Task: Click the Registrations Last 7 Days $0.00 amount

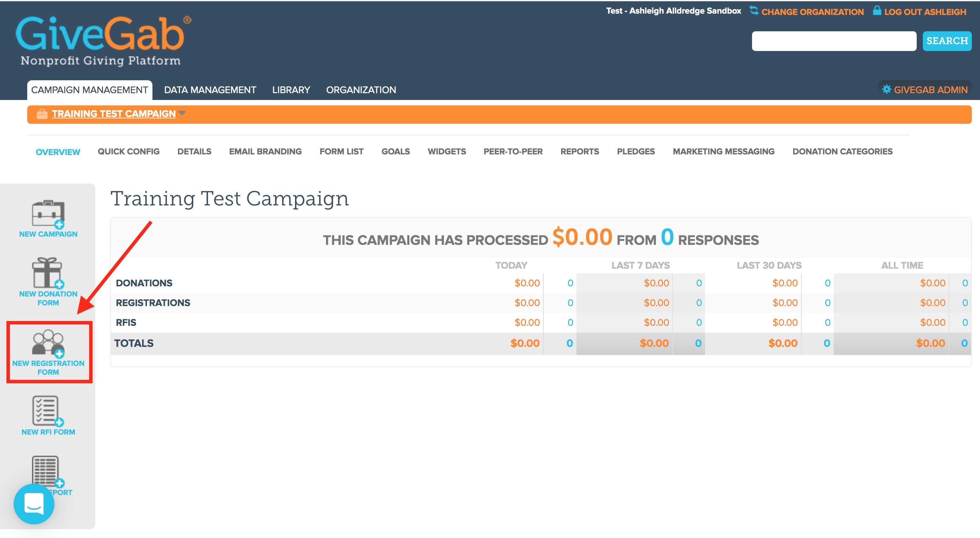Action: (x=656, y=303)
